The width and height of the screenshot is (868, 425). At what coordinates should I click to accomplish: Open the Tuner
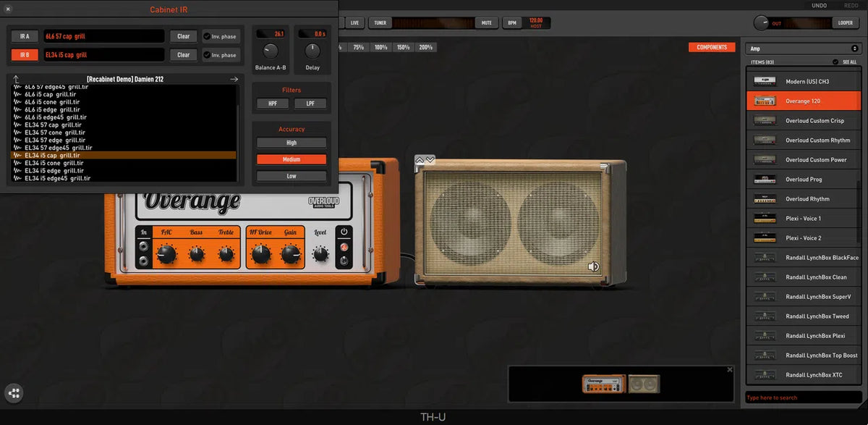click(379, 22)
